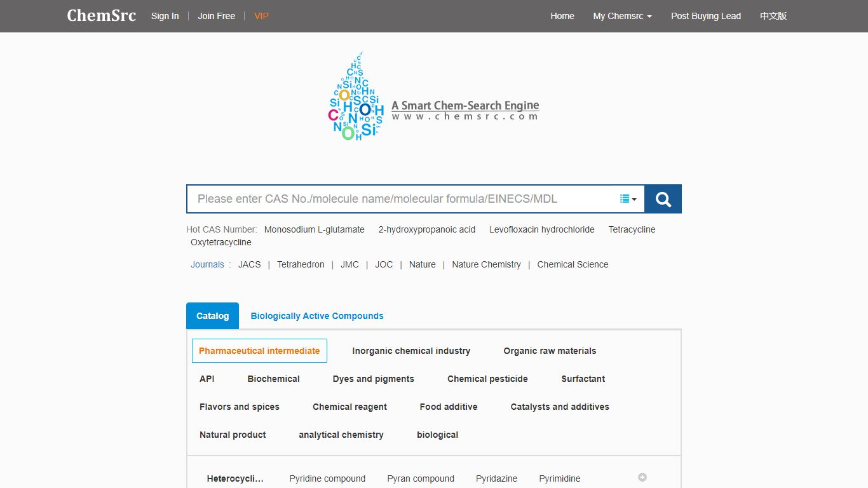
Task: Select Chemical reagent category
Action: (x=349, y=407)
